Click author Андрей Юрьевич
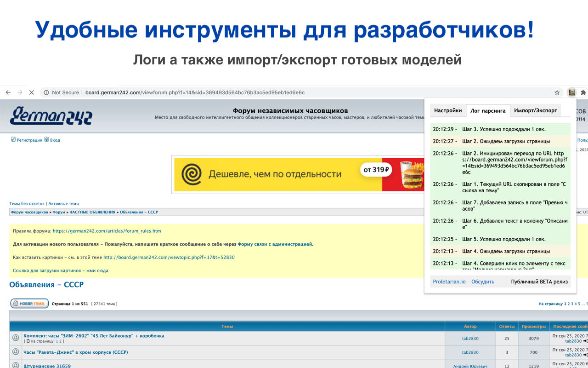Viewport: 588px width, 368px height. [470, 366]
